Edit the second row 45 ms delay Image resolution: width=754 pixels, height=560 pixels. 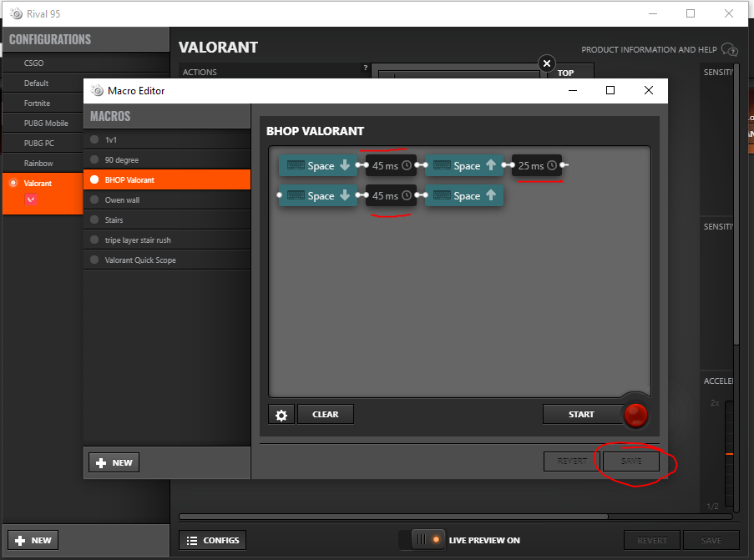point(391,195)
